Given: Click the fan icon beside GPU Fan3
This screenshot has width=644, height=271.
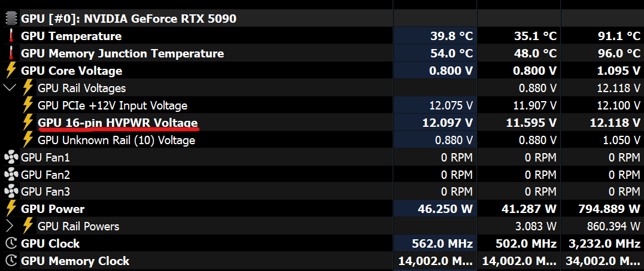Looking at the screenshot, I should tap(11, 192).
